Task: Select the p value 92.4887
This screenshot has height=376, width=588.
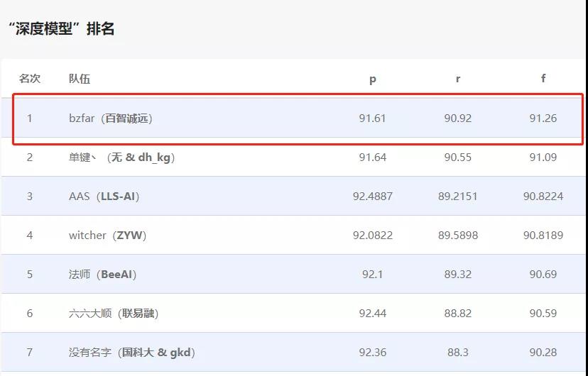Action: point(373,197)
